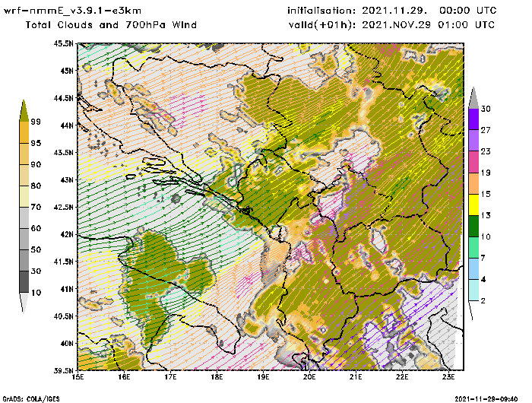Image resolution: width=532 pixels, height=403 pixels.
Task: Click the 30-50 gray cloud swatch
Action: click(24, 260)
